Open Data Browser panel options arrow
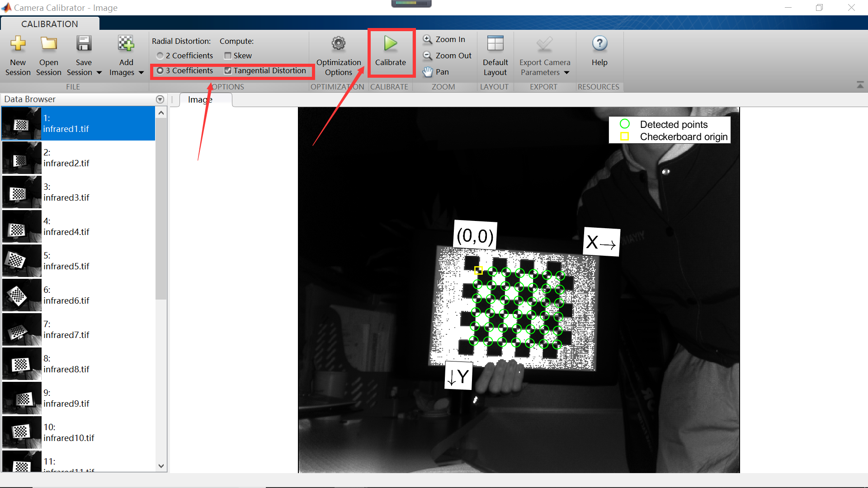This screenshot has height=488, width=868. 160,99
